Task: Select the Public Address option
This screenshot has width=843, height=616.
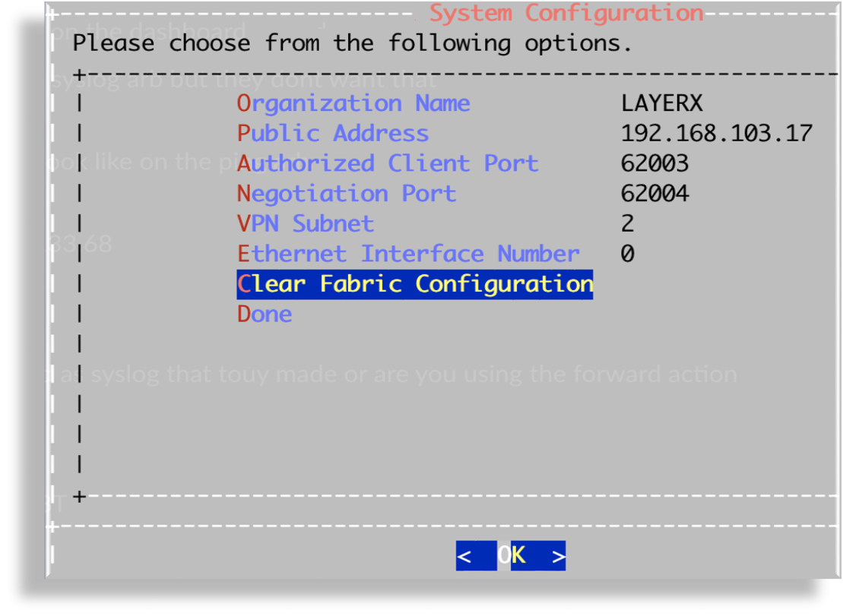Action: pos(333,134)
